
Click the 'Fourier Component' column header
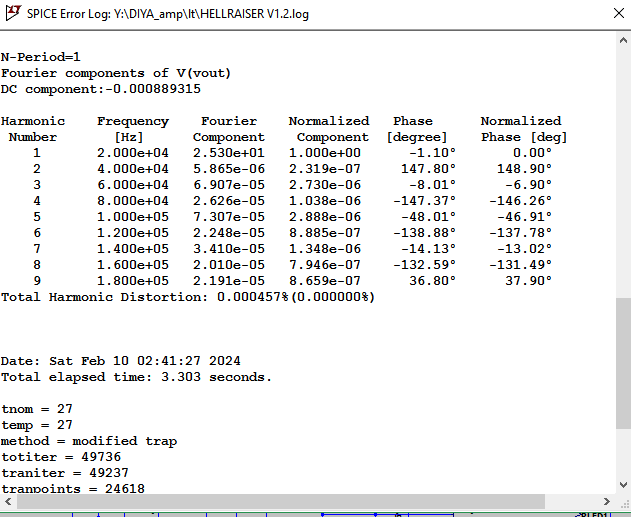coord(229,129)
